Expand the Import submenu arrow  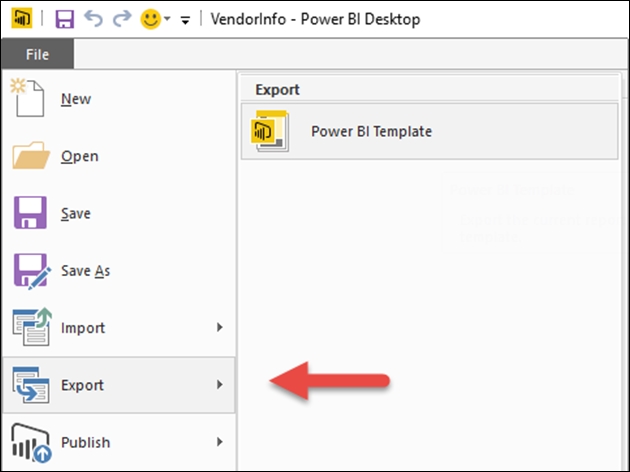(219, 327)
